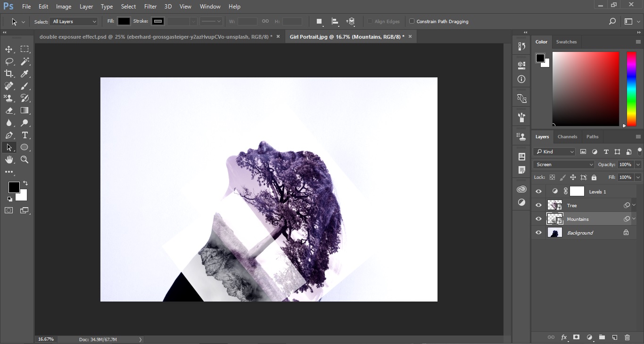The height and width of the screenshot is (344, 644).
Task: Open the Filter menu
Action: pyautogui.click(x=150, y=6)
